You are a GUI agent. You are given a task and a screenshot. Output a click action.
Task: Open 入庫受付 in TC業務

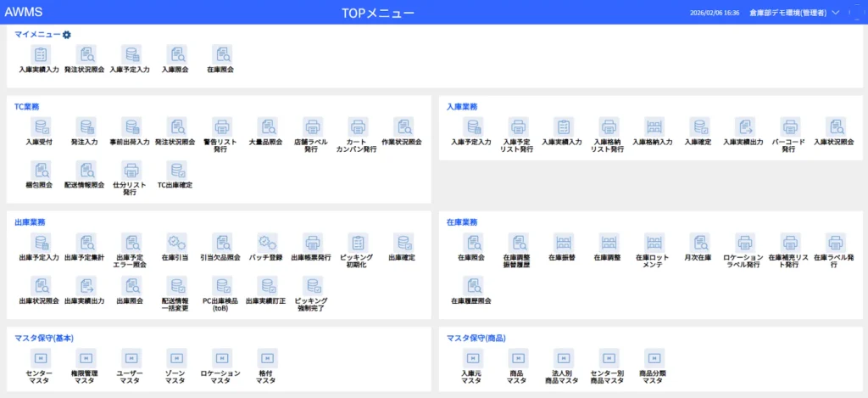point(39,127)
